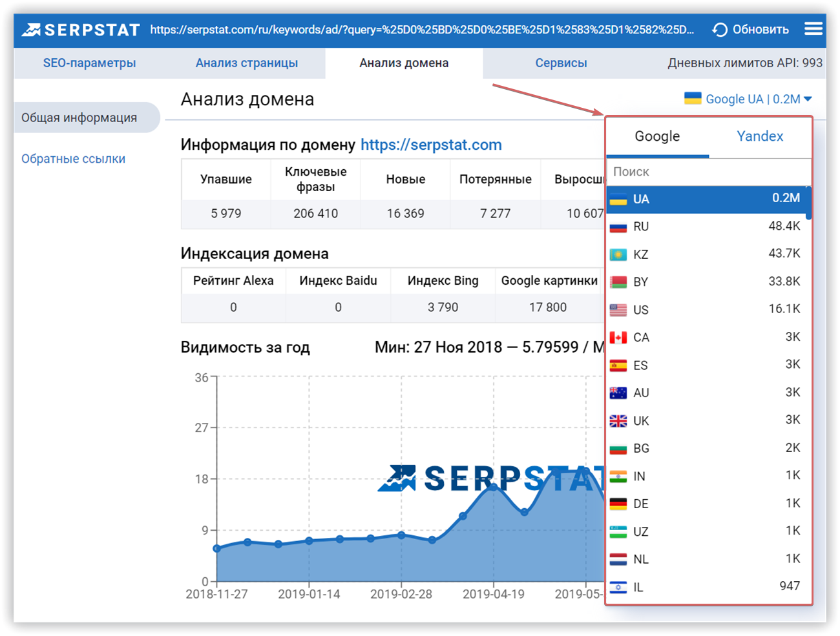Screen dimensions: 840x636
Task: Click the Uzbekistan flag in UZ row
Action: tap(618, 531)
